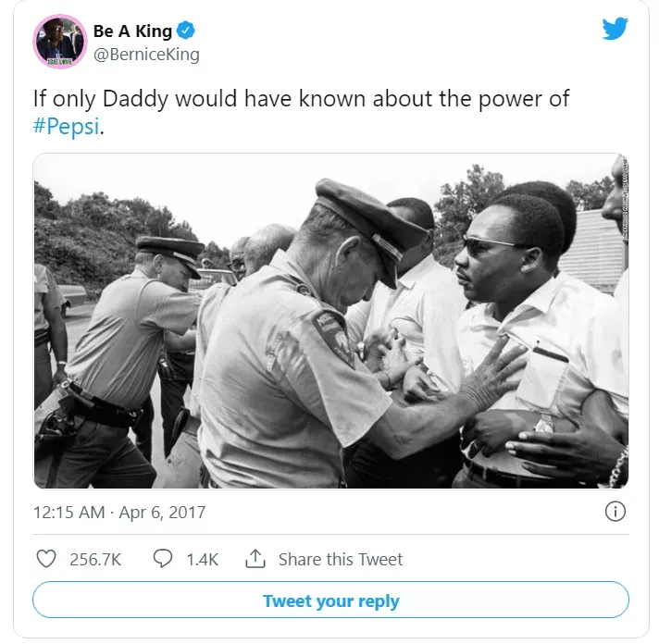
Task: Click the tweet text about Daddy
Action: (x=301, y=112)
